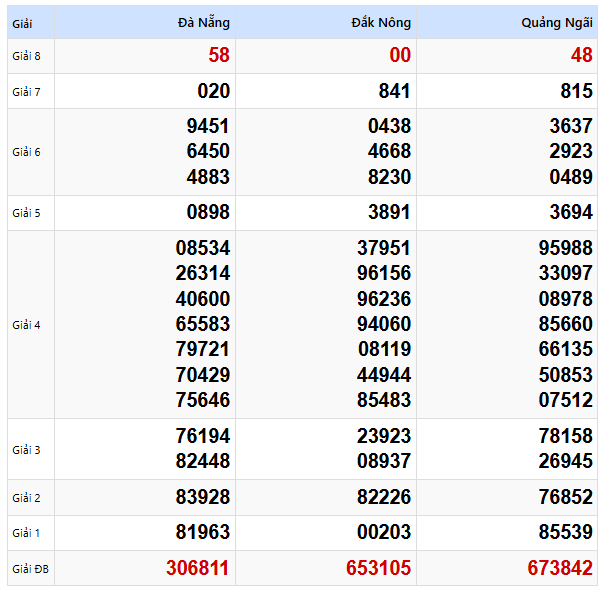Click the Giải 6 row label

click(x=27, y=152)
